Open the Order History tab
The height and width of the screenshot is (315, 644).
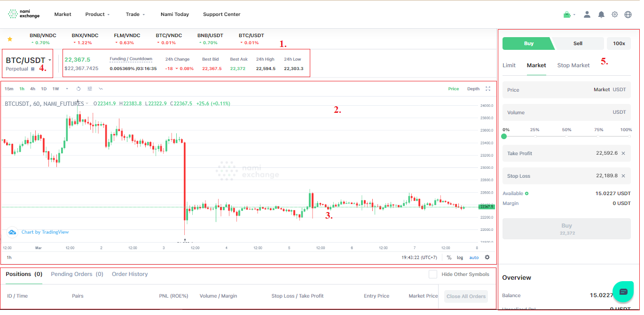(x=130, y=274)
